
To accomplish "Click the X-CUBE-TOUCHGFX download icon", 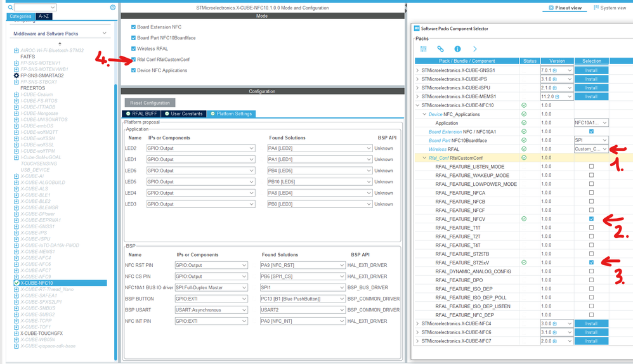I will pos(16,334).
